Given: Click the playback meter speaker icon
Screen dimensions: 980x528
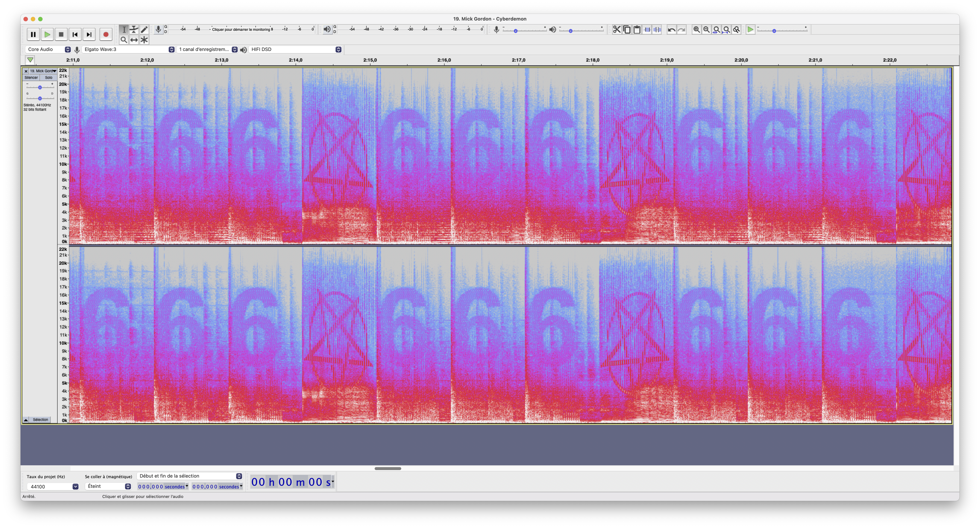Looking at the screenshot, I should [x=327, y=29].
